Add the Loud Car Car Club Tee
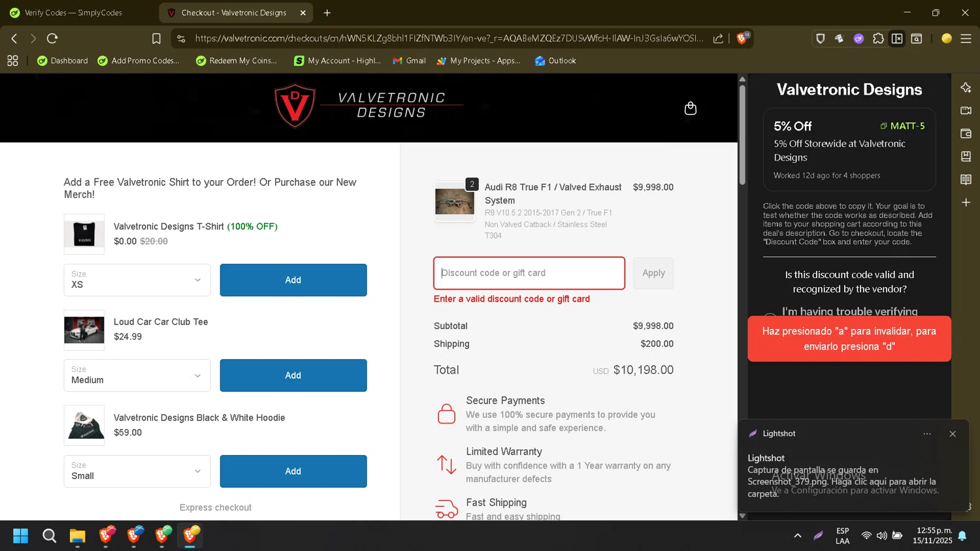The height and width of the screenshot is (551, 980). point(293,375)
